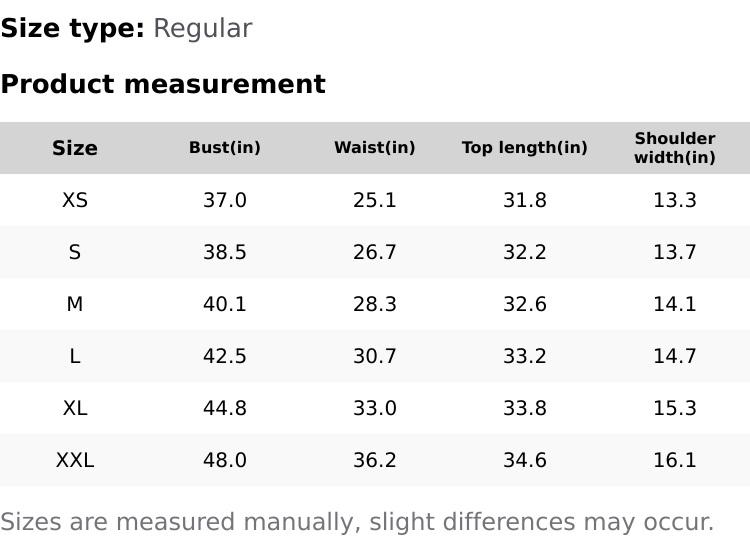The height and width of the screenshot is (558, 750).
Task: Click the XL bust value 44.8
Action: click(225, 408)
